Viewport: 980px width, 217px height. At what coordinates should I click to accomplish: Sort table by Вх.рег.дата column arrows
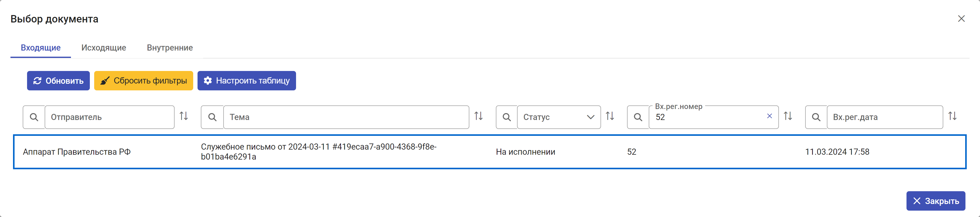tap(952, 116)
